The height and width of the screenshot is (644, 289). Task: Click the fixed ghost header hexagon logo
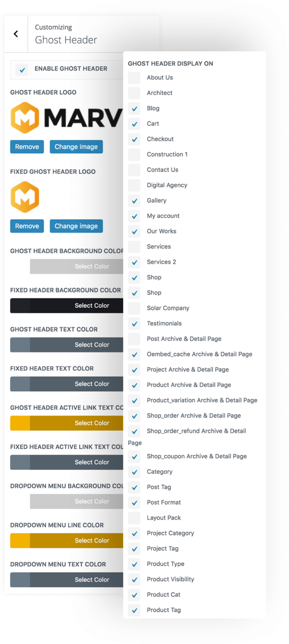25,197
